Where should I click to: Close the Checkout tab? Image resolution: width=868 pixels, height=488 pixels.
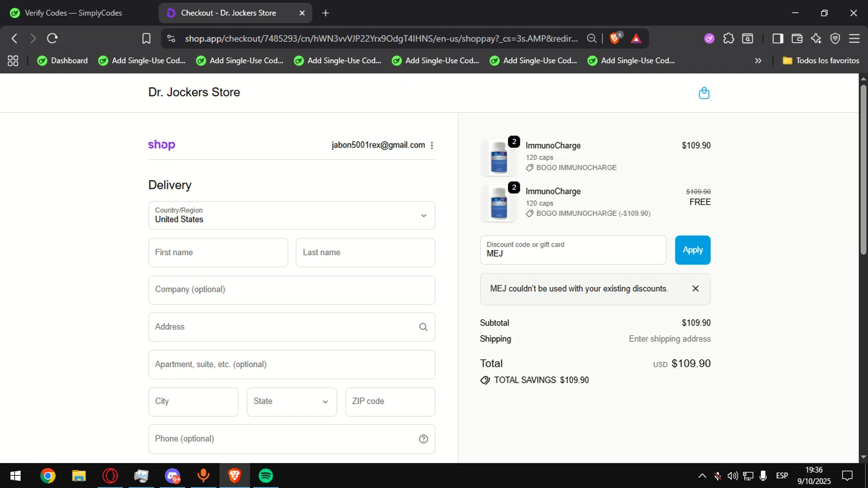coord(302,13)
